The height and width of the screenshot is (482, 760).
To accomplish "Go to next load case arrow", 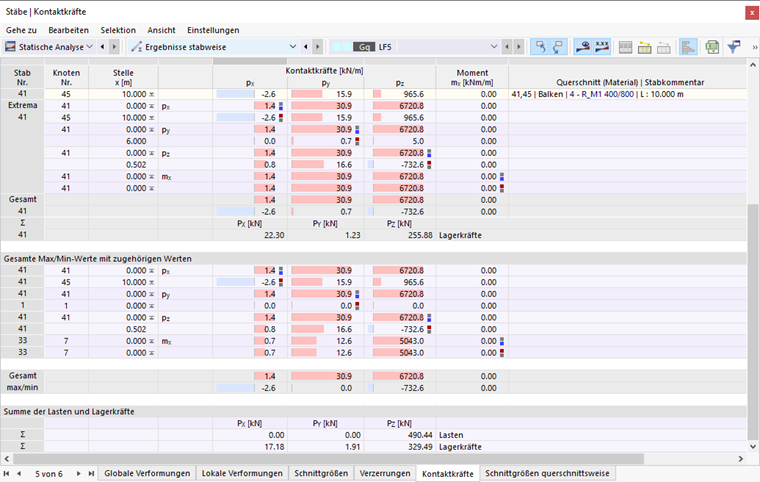I will [519, 47].
